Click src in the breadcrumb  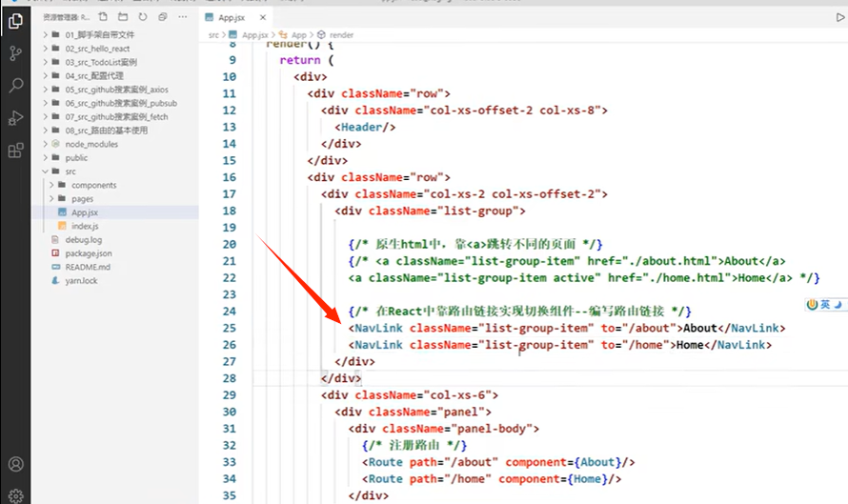(213, 34)
